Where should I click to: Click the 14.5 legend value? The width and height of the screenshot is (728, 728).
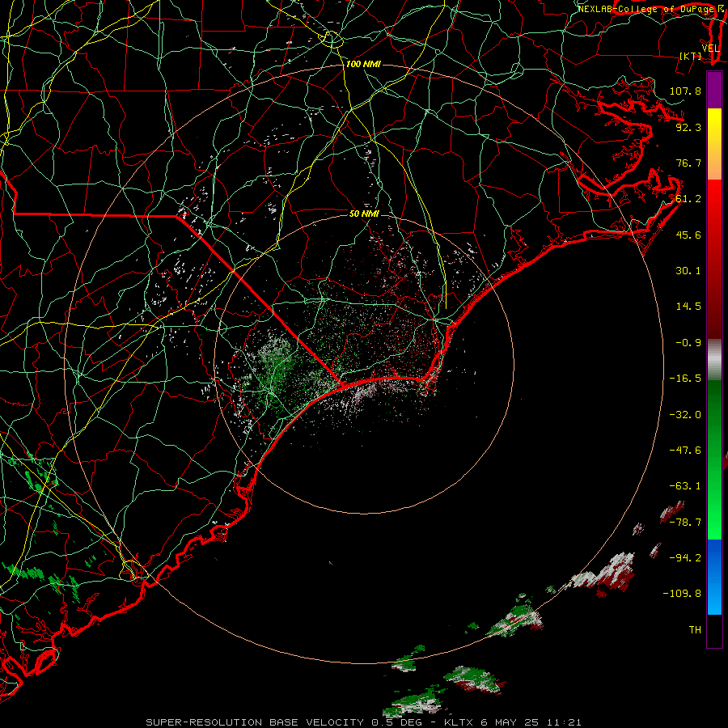pyautogui.click(x=688, y=307)
